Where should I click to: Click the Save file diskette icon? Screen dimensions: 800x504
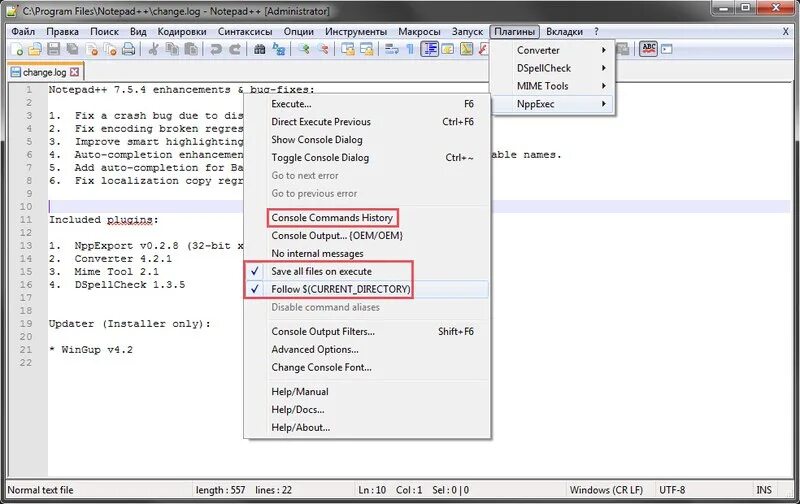tap(54, 49)
